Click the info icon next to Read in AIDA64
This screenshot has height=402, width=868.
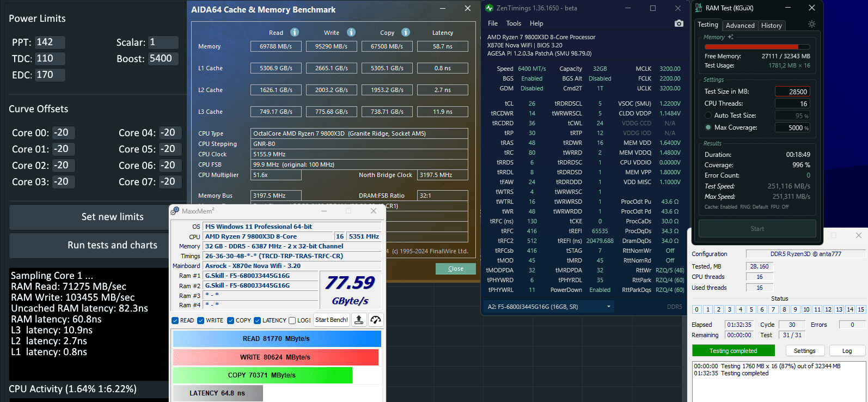pyautogui.click(x=295, y=32)
